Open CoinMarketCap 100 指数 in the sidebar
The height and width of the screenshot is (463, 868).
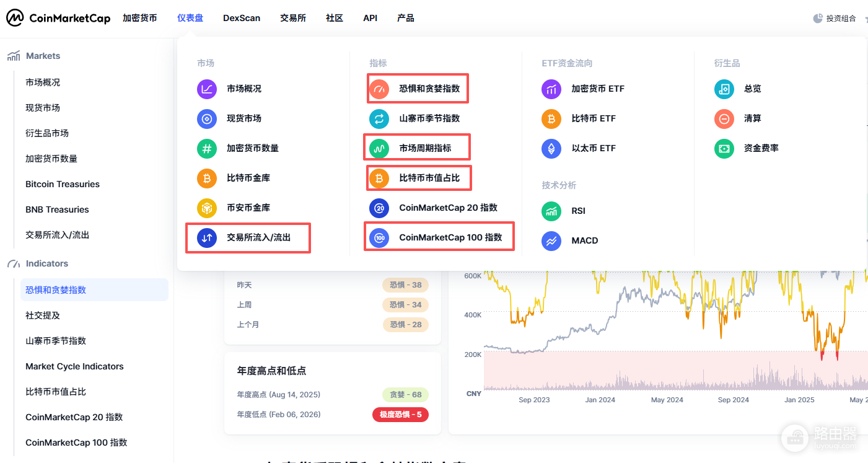(x=76, y=443)
